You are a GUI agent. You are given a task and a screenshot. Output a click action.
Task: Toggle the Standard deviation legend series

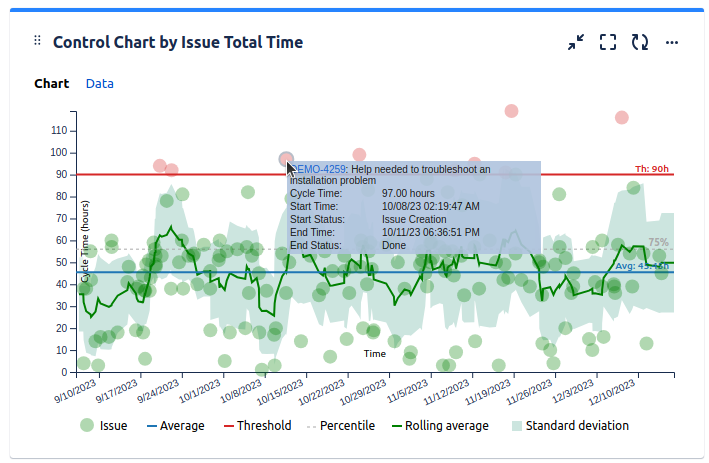[570, 425]
